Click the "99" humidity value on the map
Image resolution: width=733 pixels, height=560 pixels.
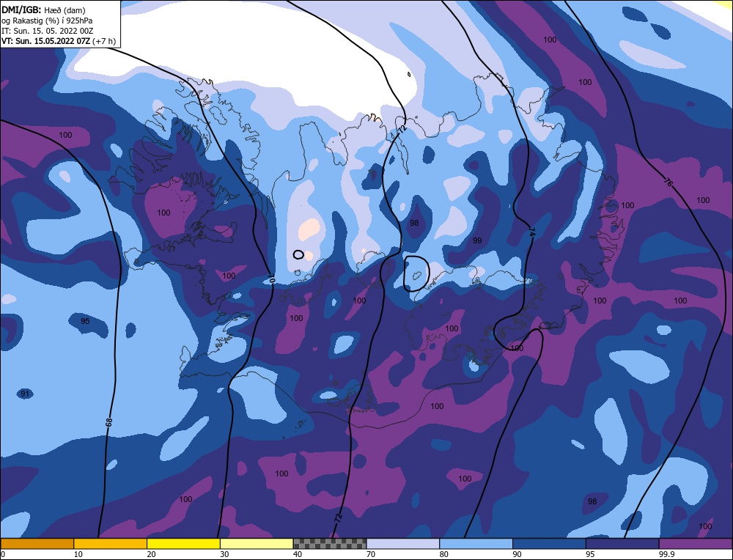[477, 240]
